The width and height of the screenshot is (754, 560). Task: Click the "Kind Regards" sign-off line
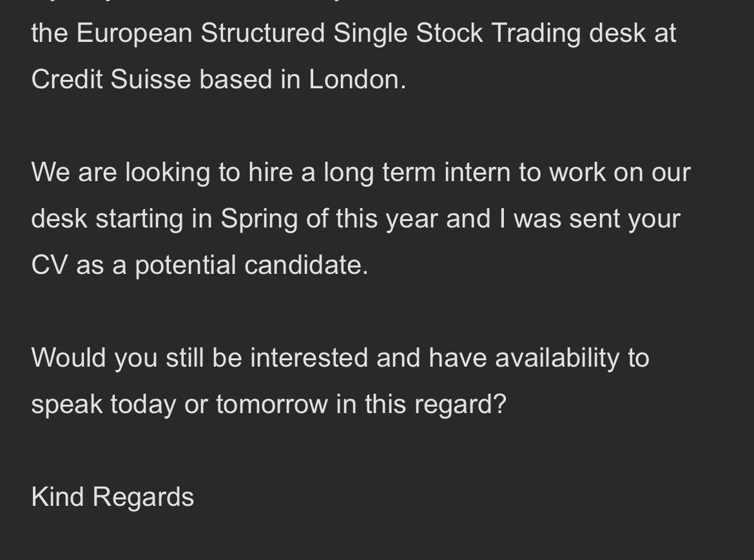coord(113,497)
